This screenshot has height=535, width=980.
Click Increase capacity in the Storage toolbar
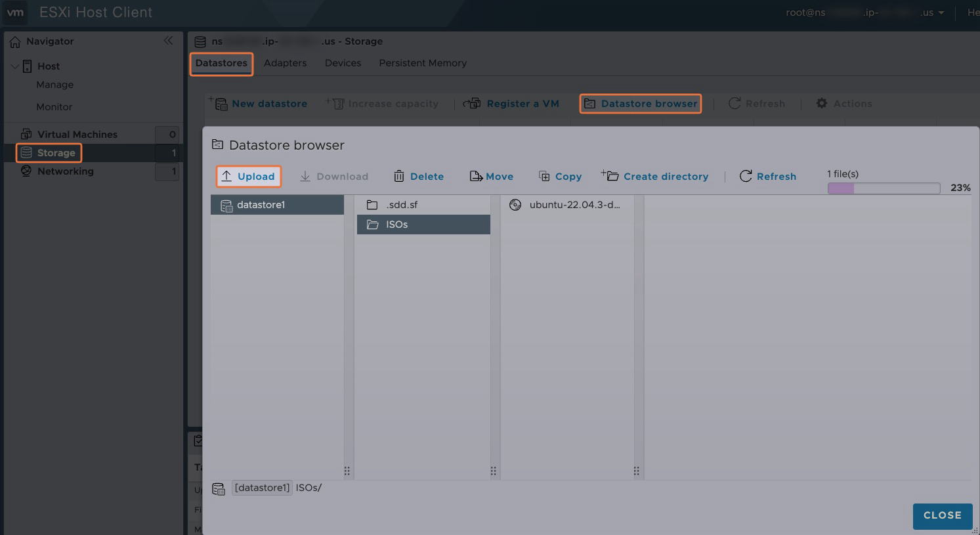pos(382,104)
